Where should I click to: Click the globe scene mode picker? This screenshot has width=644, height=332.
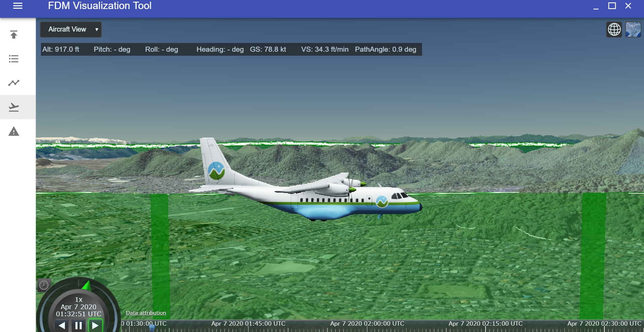[614, 30]
